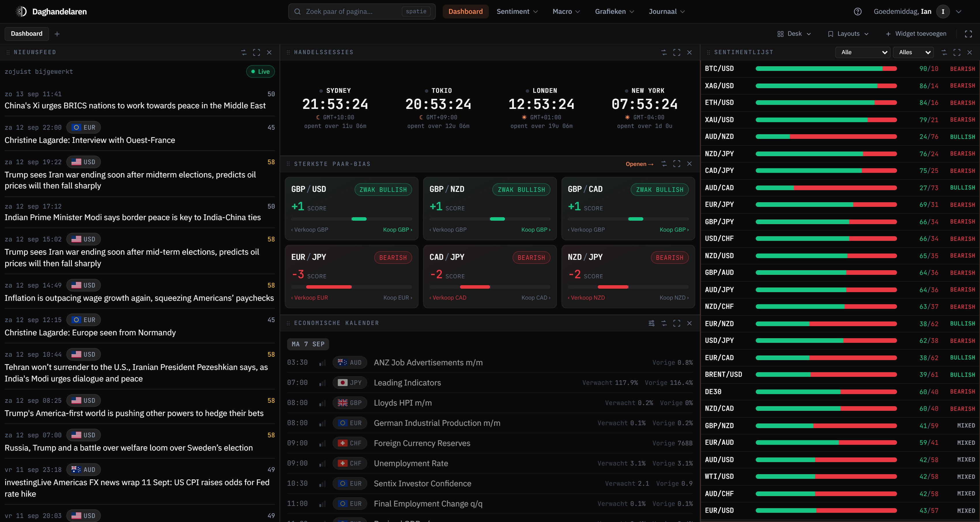This screenshot has height=522, width=980.
Task: Click the Openen link in Sterkste Paar-Bias
Action: click(639, 164)
